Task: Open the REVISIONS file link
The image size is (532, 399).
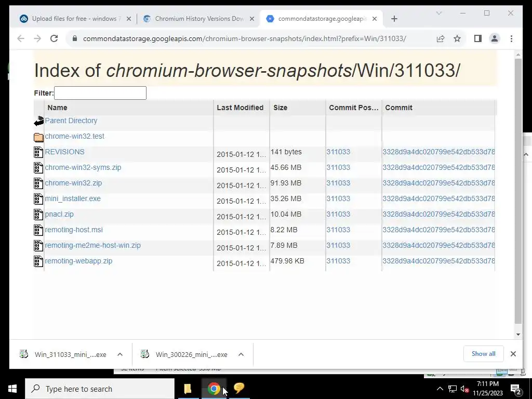Action: 64,152
